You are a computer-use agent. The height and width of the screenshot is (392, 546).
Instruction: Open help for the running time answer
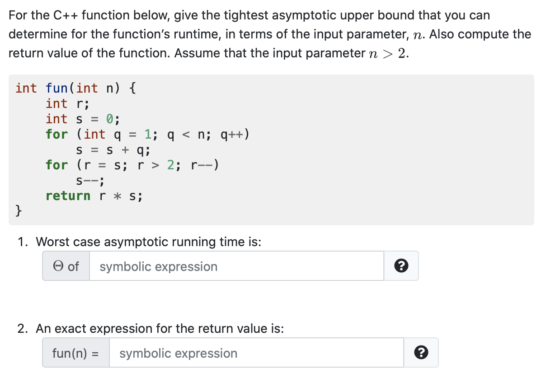(x=401, y=266)
